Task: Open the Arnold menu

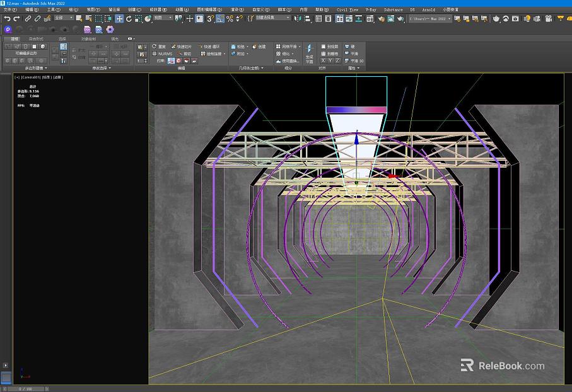Action: point(428,9)
